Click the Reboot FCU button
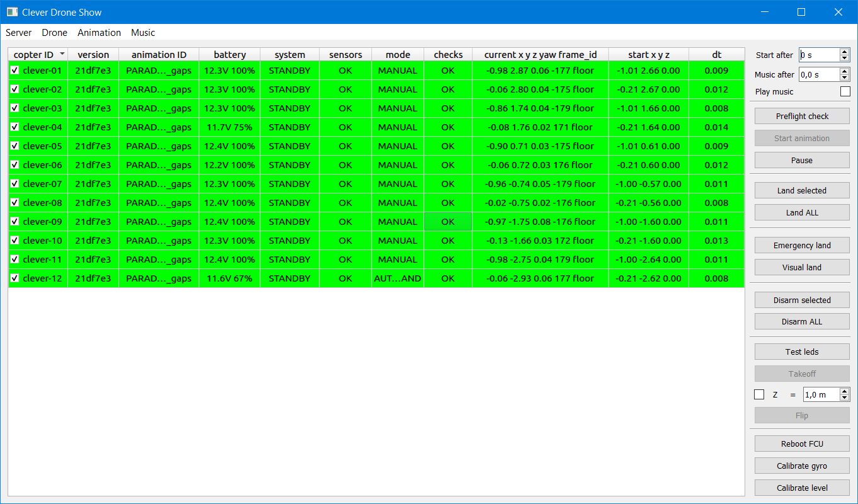Viewport: 858px width, 504px height. point(802,444)
